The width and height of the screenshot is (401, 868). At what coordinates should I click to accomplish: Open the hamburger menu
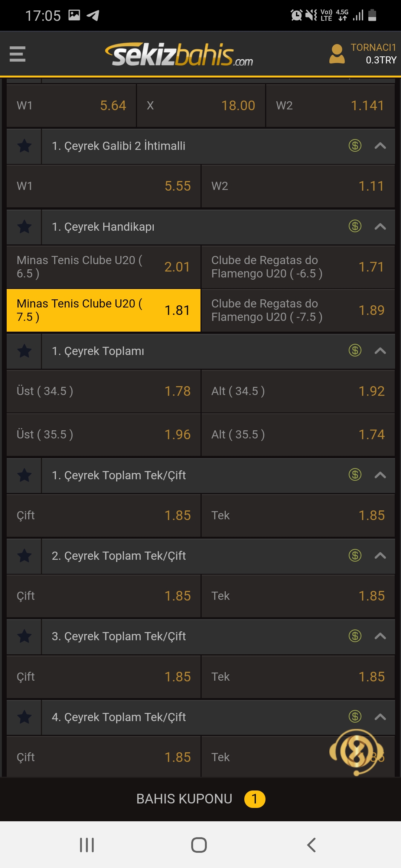(17, 54)
